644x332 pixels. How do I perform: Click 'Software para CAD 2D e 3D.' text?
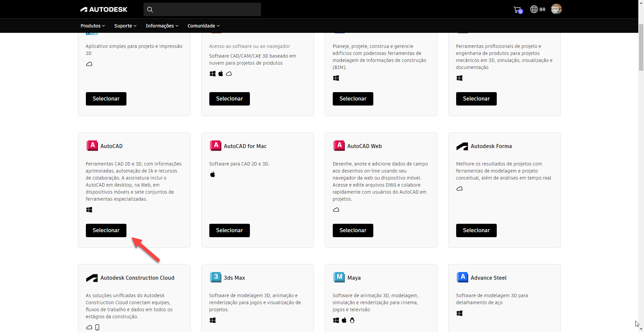point(239,164)
